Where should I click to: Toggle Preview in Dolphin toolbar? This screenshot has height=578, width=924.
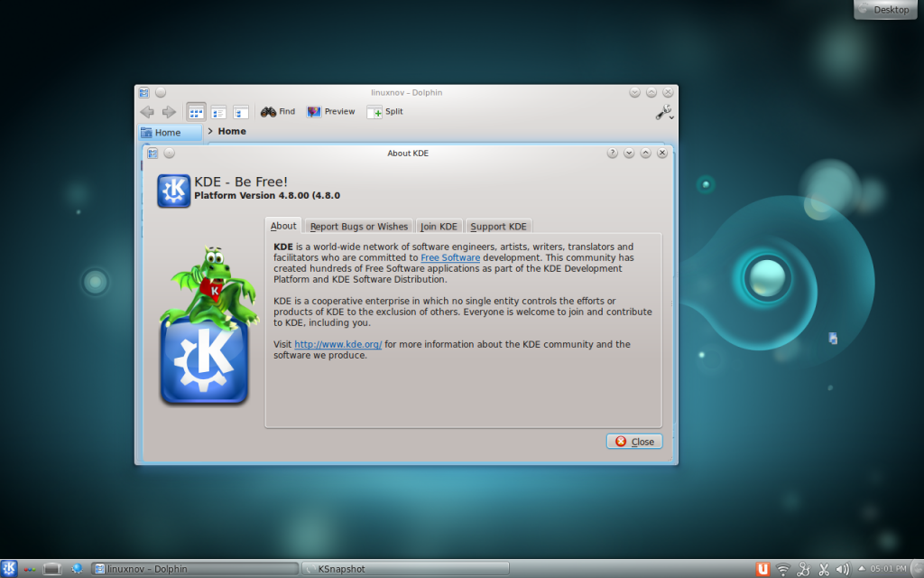[330, 111]
